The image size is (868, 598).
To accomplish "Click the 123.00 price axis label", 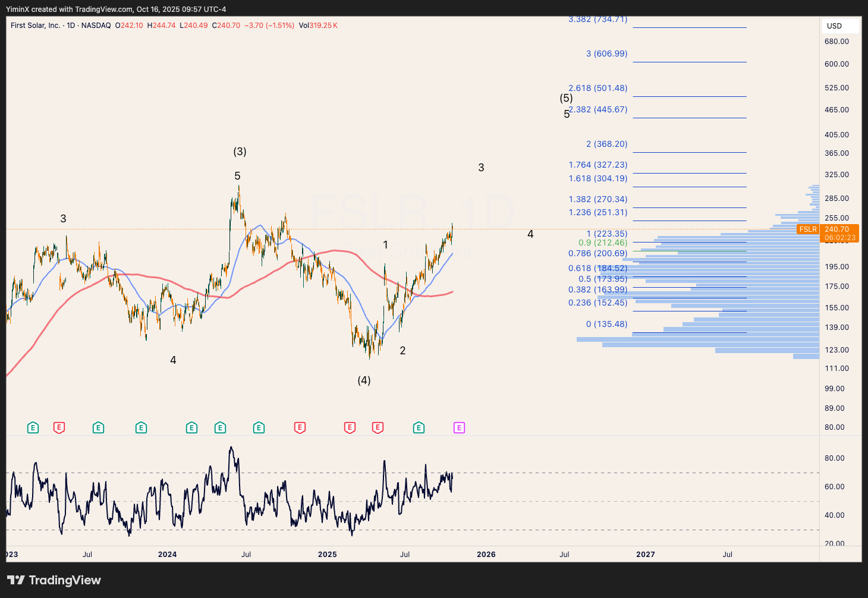I will click(836, 350).
